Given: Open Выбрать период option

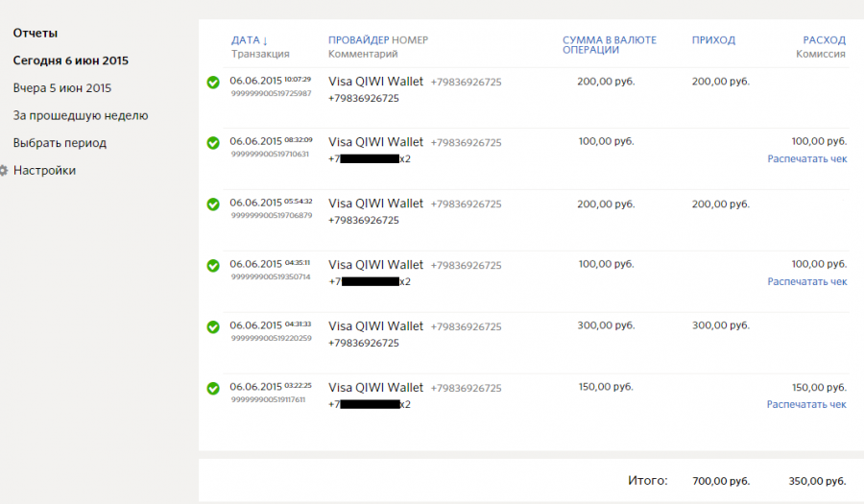Looking at the screenshot, I should click(x=60, y=143).
